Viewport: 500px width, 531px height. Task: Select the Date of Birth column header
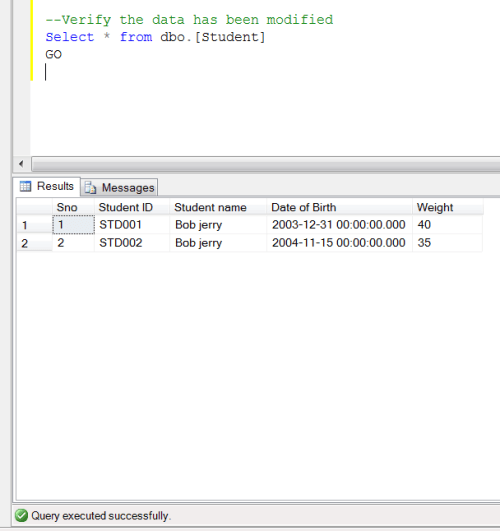coord(339,207)
